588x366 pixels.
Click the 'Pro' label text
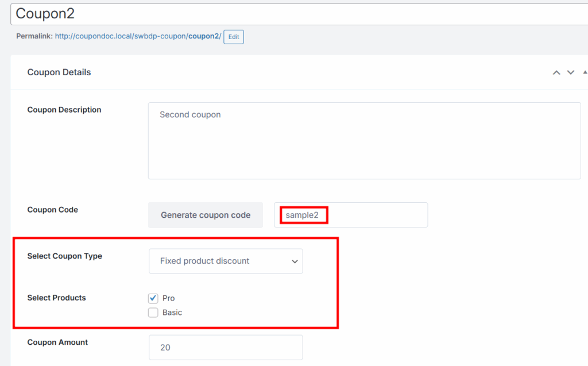pos(169,298)
